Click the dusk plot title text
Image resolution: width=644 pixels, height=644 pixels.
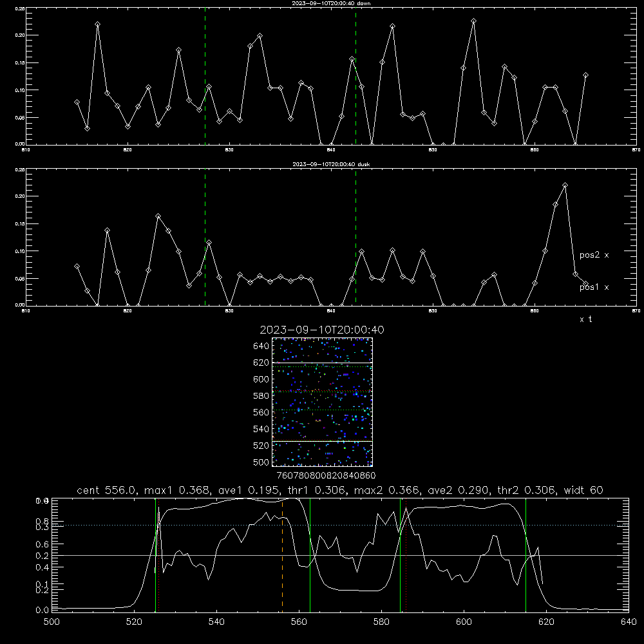coord(331,164)
